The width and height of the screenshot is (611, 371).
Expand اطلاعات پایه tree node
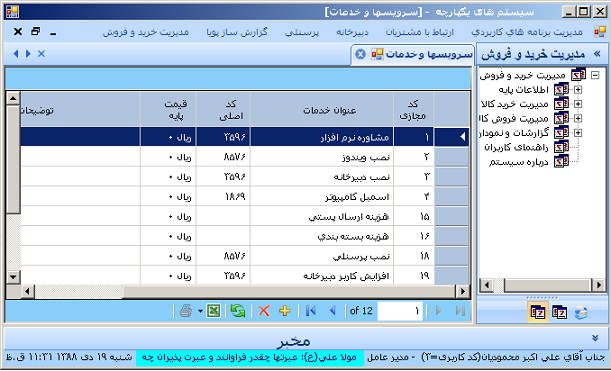578,90
